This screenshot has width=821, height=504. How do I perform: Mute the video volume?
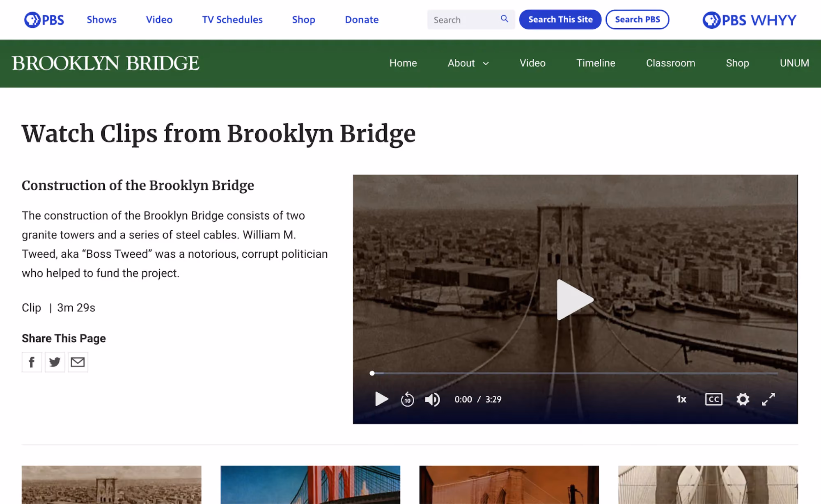click(x=432, y=399)
